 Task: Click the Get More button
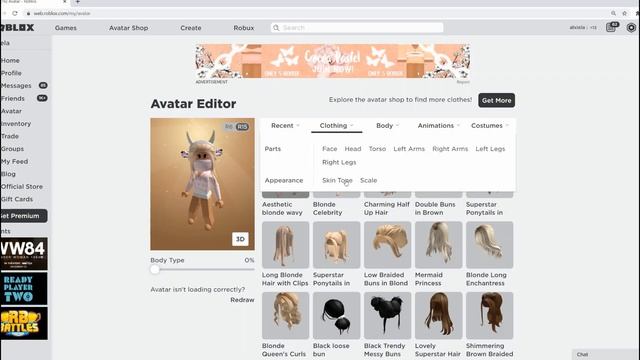point(496,100)
